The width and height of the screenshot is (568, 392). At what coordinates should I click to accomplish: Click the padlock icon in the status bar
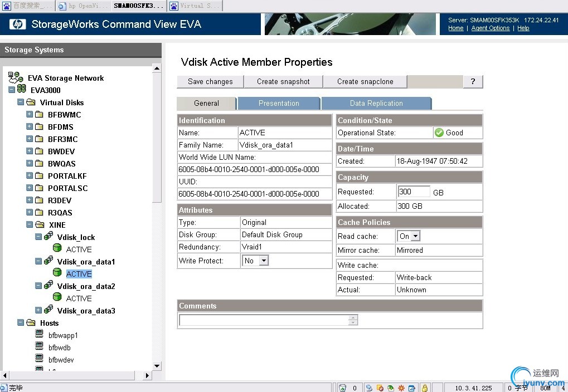[425, 388]
